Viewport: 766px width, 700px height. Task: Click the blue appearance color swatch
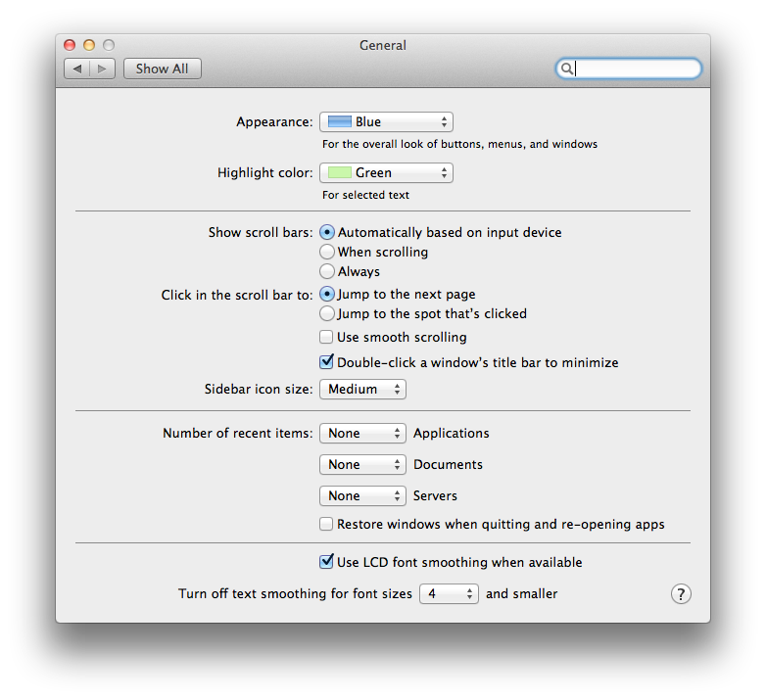point(340,122)
